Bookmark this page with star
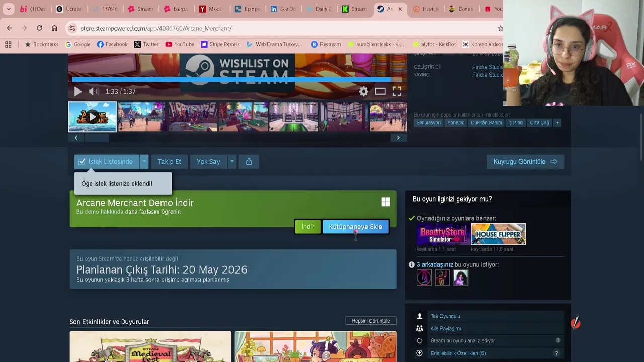The width and height of the screenshot is (644, 362). tap(500, 28)
